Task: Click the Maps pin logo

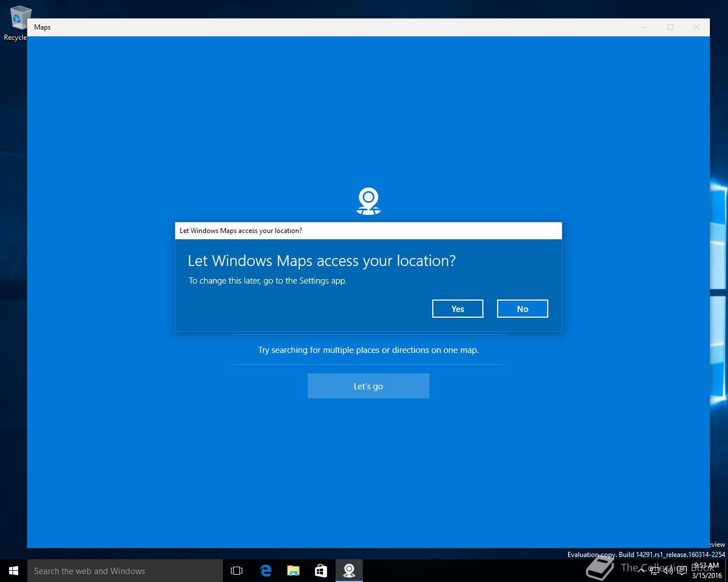Action: [x=369, y=201]
